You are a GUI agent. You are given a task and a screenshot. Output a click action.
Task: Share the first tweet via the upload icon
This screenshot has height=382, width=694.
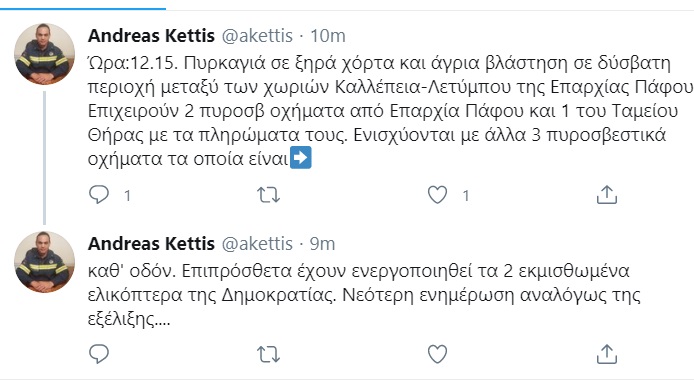607,195
